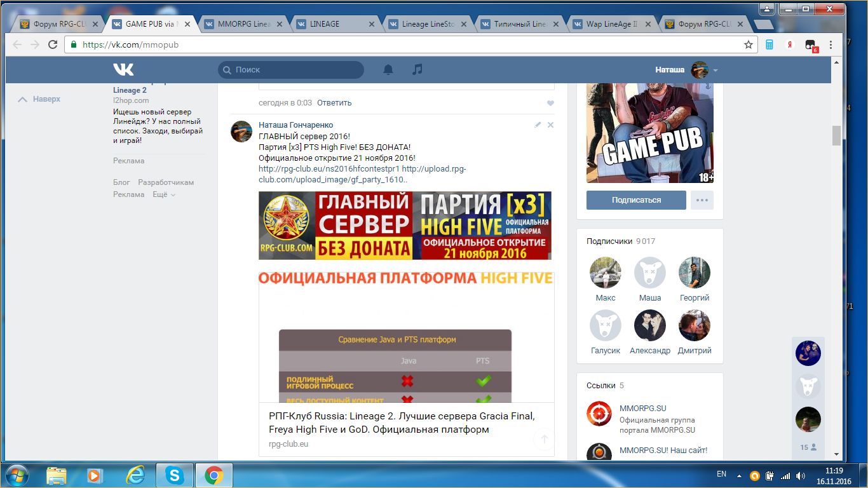Open the notifications bell
Image resolution: width=868 pixels, height=488 pixels.
(x=388, y=69)
